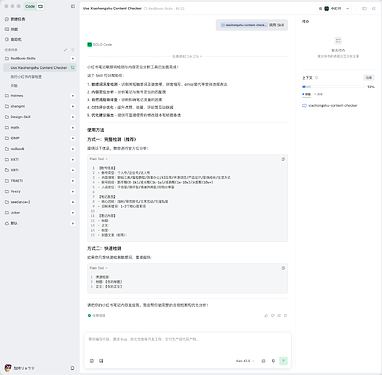Click the xiaohongshu-content-check skill chip
The width and height of the screenshot is (382, 375).
(x=244, y=25)
